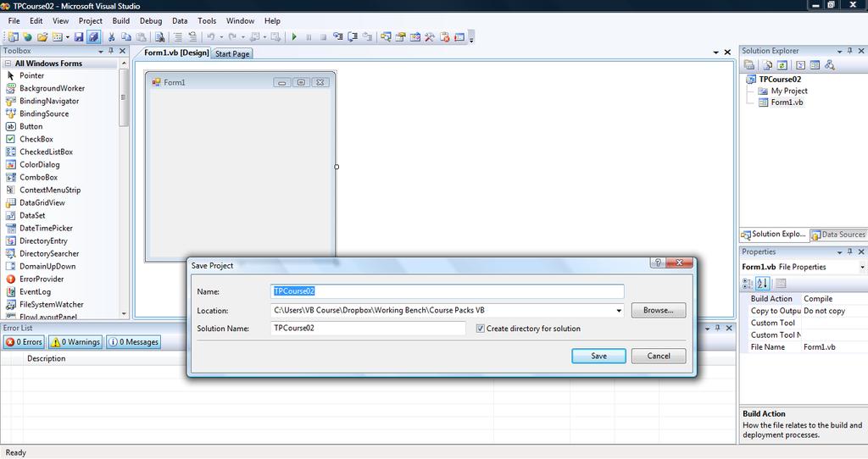The width and height of the screenshot is (868, 459).
Task: Open the Build menu
Action: pyautogui.click(x=120, y=21)
